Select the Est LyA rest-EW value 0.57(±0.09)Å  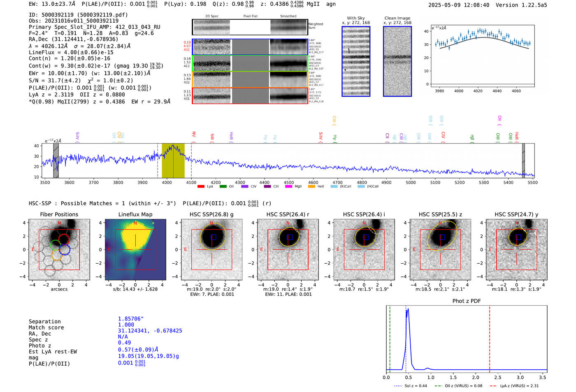coord(138,350)
